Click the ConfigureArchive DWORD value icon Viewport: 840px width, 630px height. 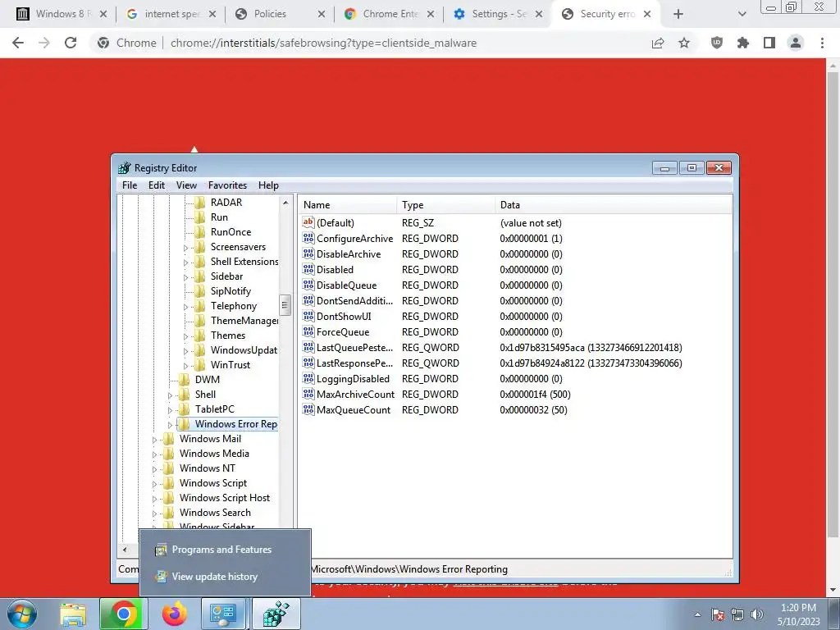point(308,239)
